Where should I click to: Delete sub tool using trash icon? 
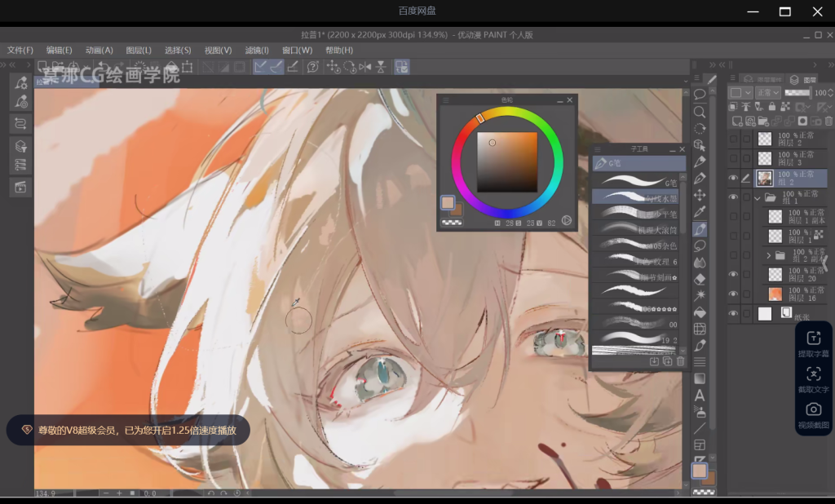(681, 361)
